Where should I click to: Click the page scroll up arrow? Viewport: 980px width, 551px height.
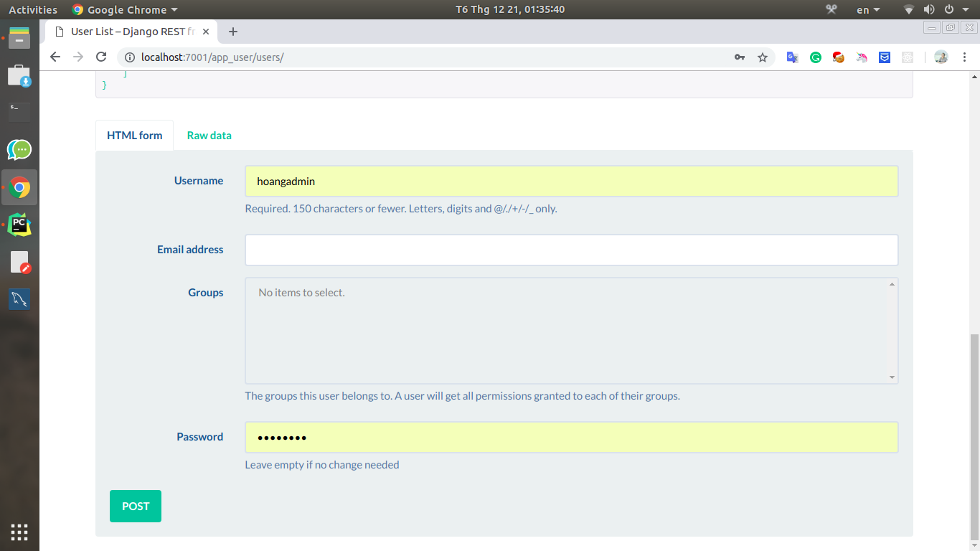point(974,75)
